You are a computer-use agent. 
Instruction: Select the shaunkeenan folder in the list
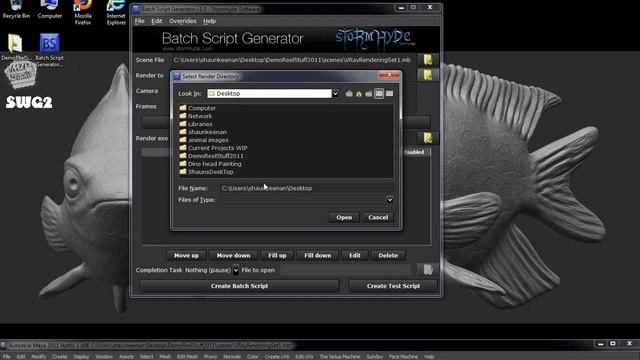(203, 132)
